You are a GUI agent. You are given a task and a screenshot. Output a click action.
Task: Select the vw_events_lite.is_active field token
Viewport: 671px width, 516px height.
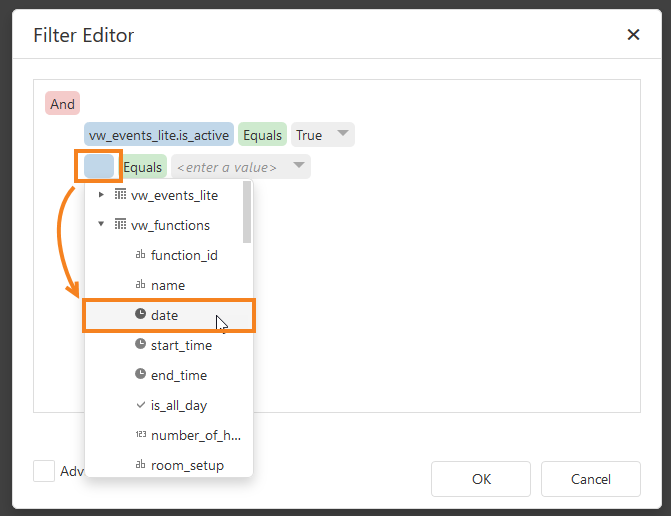159,135
